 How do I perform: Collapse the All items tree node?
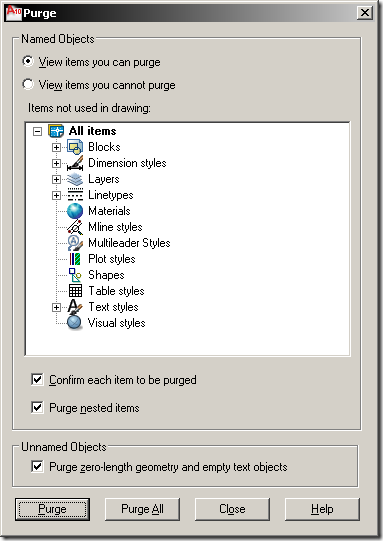pyautogui.click(x=38, y=131)
